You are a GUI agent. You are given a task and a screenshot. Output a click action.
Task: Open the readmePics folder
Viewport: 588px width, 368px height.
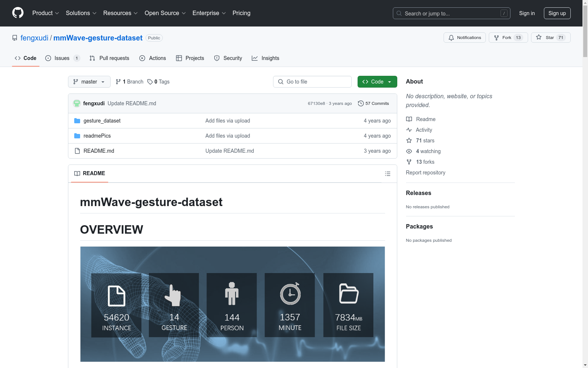coord(97,136)
